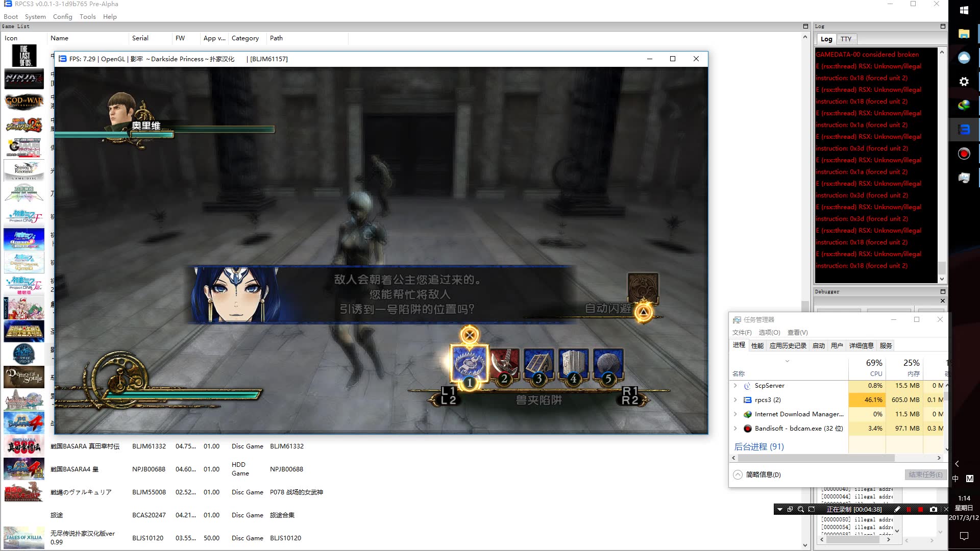Close the Debugger panel
Screen dimensions: 980x551
click(942, 301)
